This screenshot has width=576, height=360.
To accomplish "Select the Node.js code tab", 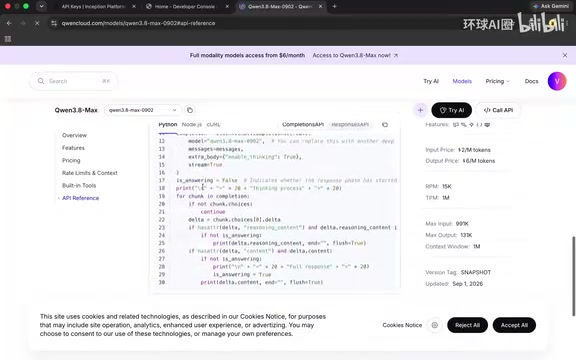I will tap(192, 125).
